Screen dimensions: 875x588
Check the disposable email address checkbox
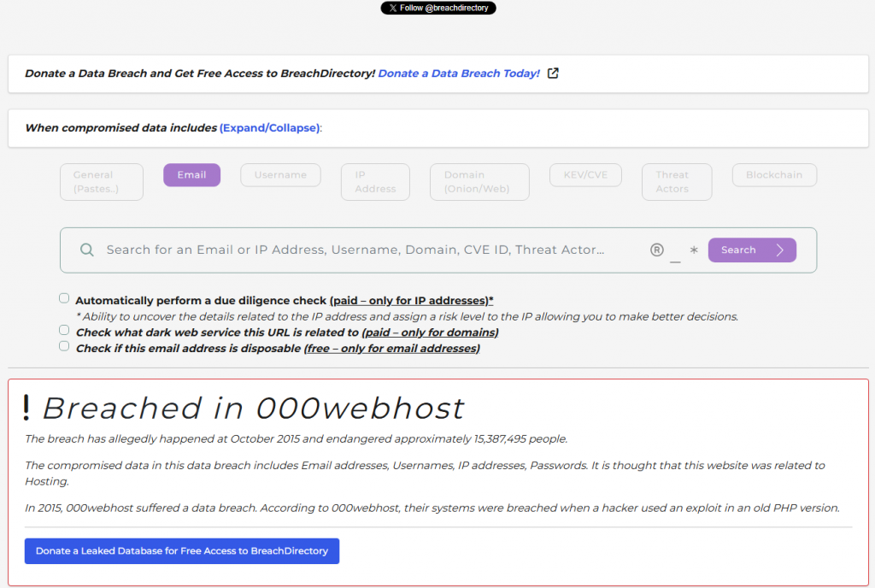(x=64, y=346)
